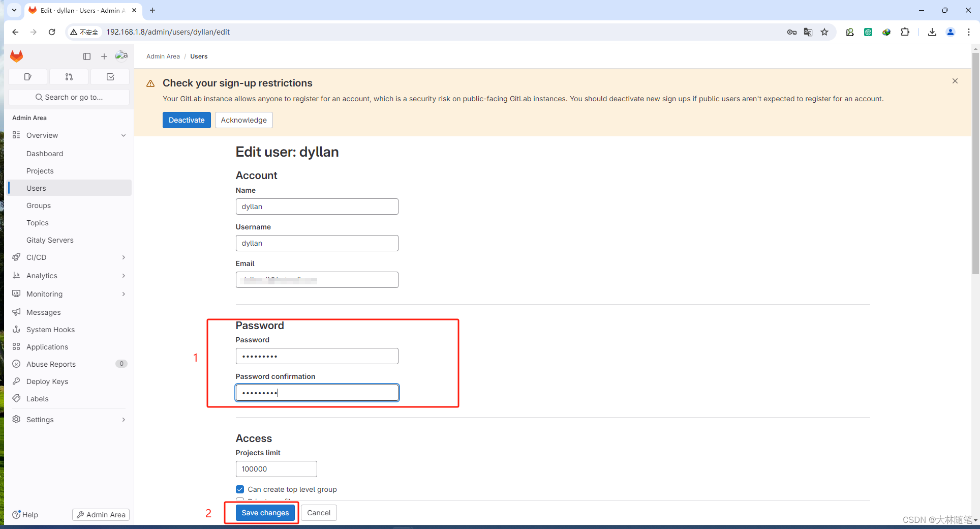The width and height of the screenshot is (980, 529).
Task: Open the Chrome downloads icon
Action: tap(932, 32)
